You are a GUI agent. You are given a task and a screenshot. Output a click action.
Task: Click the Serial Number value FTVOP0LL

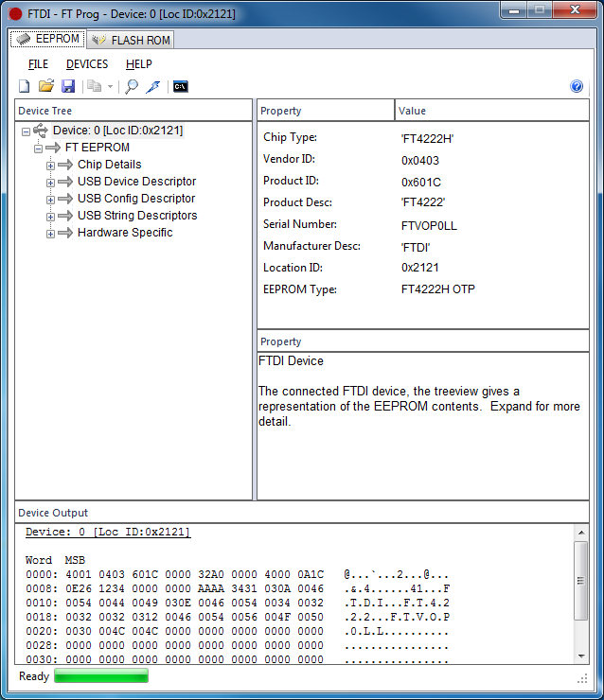point(429,226)
